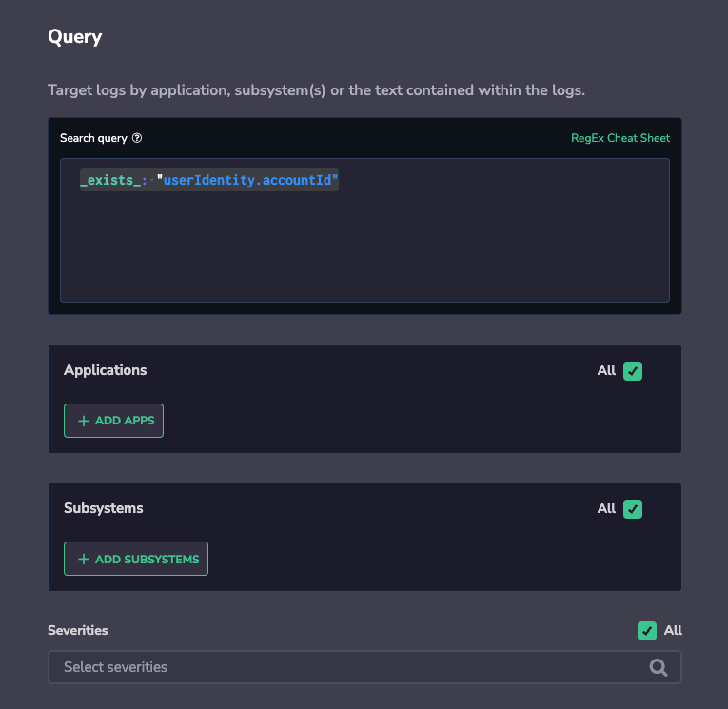The height and width of the screenshot is (709, 728).
Task: Click the Subsystems panel title
Action: point(104,508)
